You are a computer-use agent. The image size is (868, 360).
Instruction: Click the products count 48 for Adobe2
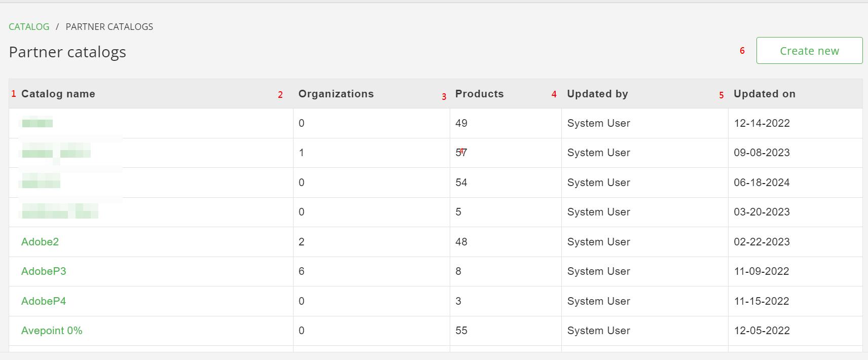pos(461,242)
